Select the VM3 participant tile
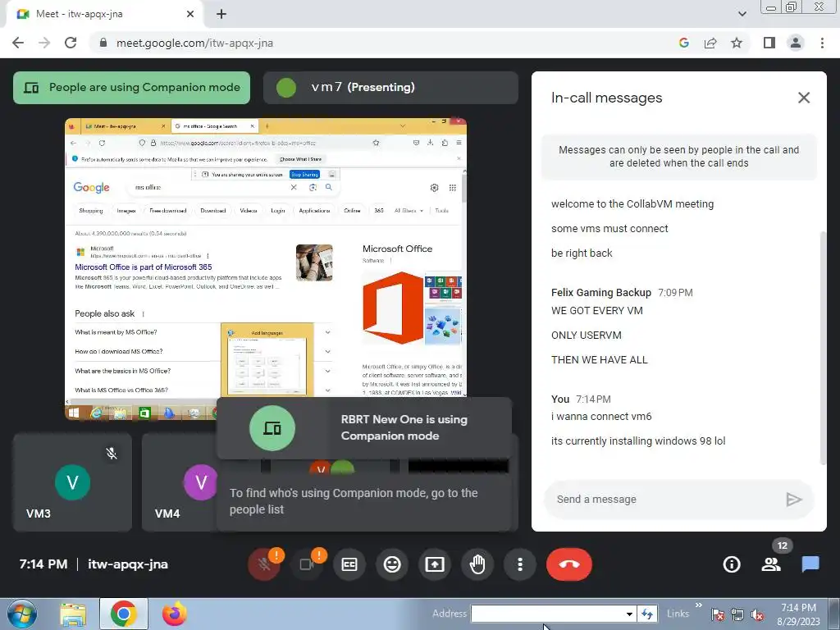The height and width of the screenshot is (630, 840). click(x=72, y=482)
